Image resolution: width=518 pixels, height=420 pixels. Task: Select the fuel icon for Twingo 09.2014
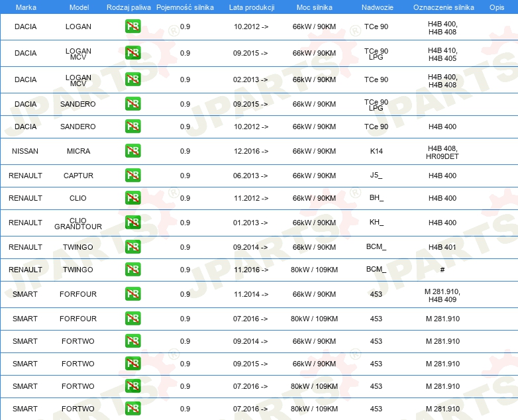pyautogui.click(x=132, y=246)
